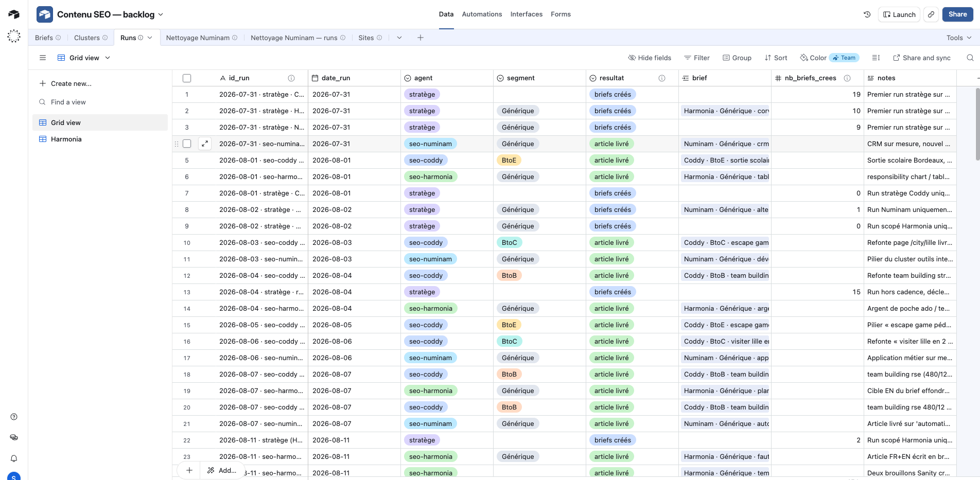The image size is (980, 480).
Task: Open Share and sync
Action: (922, 58)
